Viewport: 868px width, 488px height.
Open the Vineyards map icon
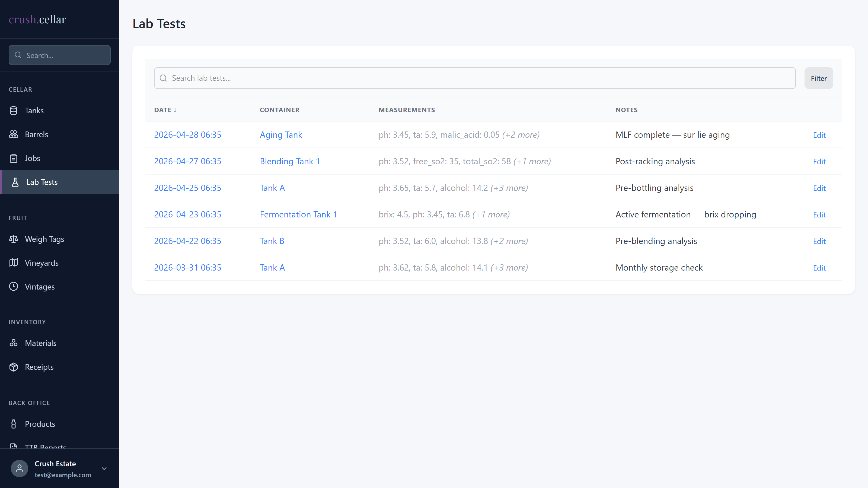[14, 263]
